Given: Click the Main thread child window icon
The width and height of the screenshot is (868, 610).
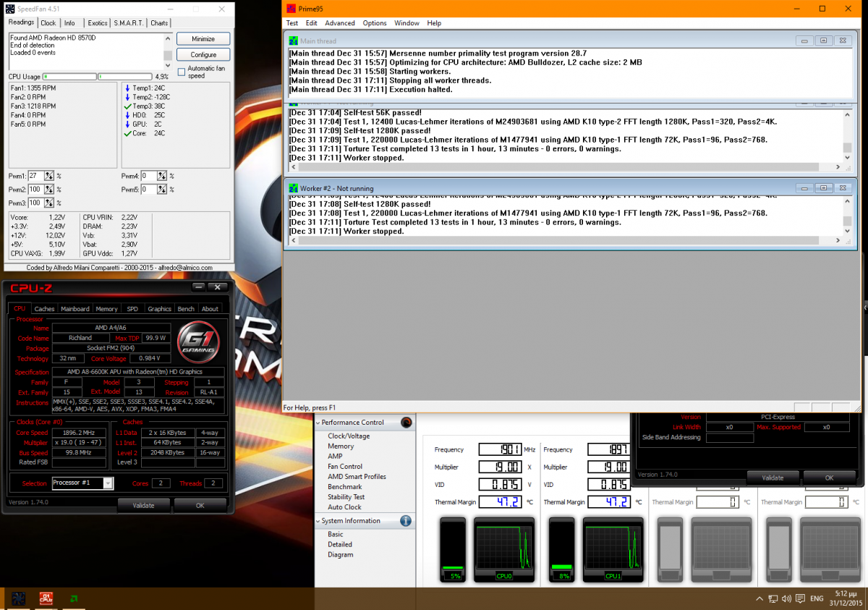Looking at the screenshot, I should click(293, 41).
